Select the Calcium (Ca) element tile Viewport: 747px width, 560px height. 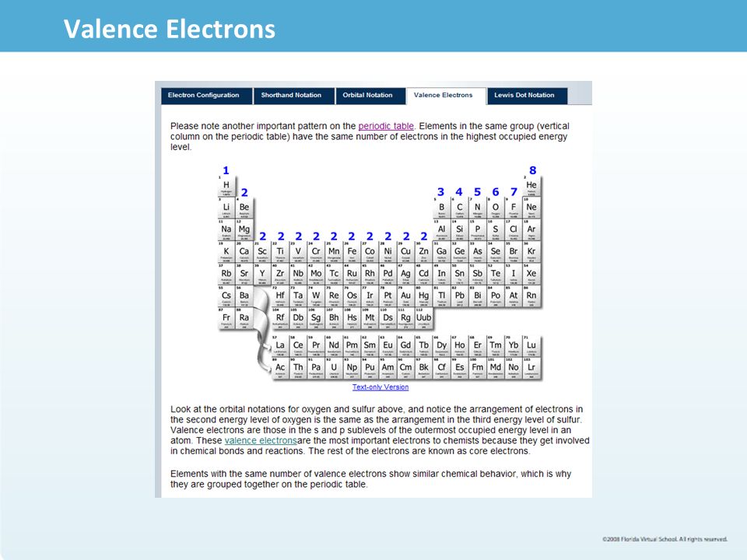tap(244, 251)
